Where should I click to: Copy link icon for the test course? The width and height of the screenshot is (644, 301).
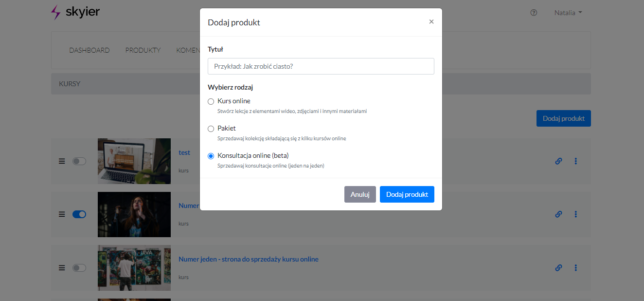coord(558,161)
